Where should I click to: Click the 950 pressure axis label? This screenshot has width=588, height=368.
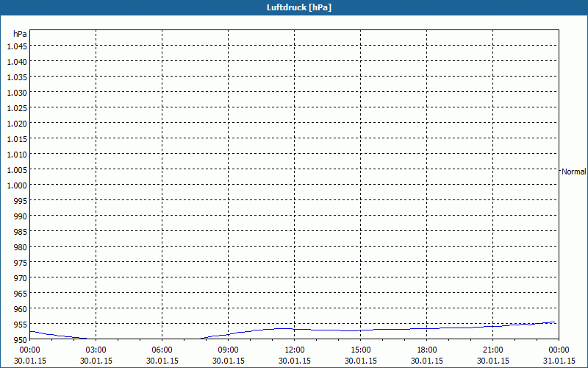pyautogui.click(x=21, y=340)
